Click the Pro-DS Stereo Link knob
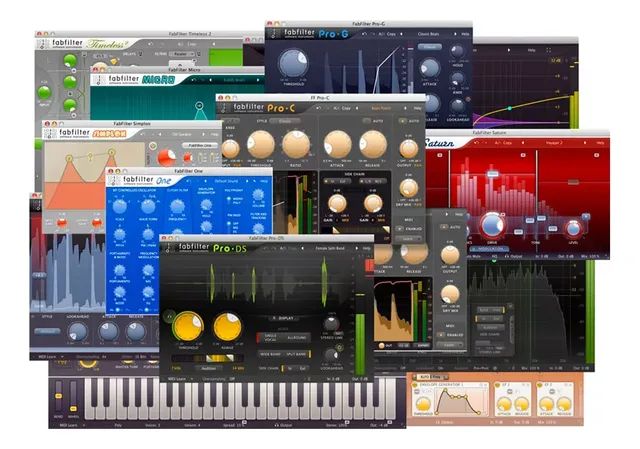The image size is (640, 449). point(331,325)
